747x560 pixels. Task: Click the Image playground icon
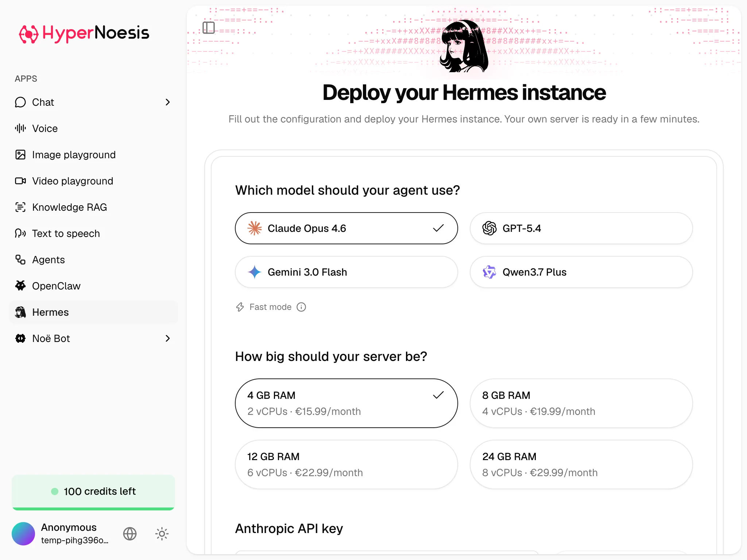[20, 155]
